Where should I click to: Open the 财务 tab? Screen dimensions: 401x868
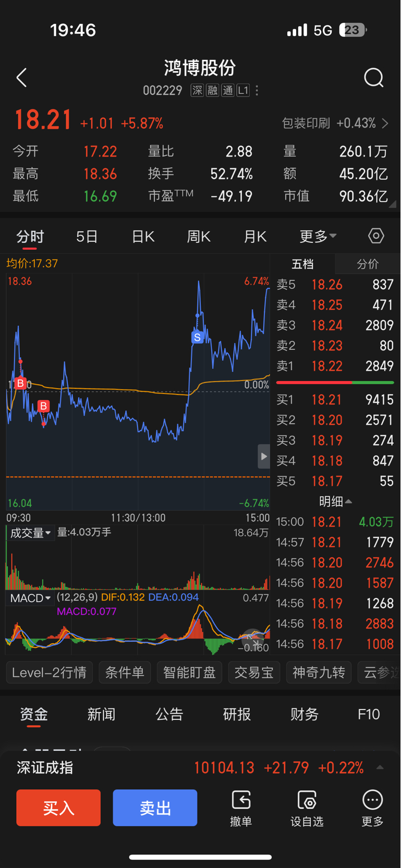pos(305,714)
